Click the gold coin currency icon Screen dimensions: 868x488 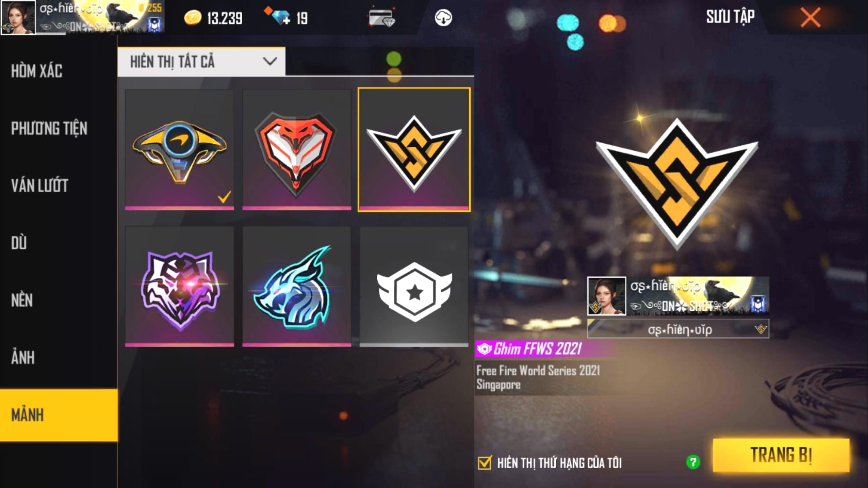193,18
